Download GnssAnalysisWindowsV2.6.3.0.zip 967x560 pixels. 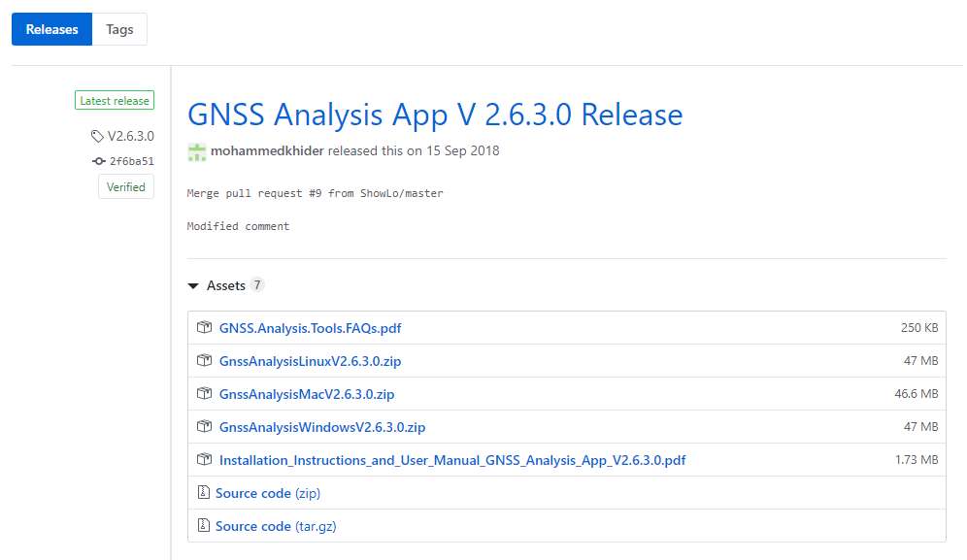point(321,427)
